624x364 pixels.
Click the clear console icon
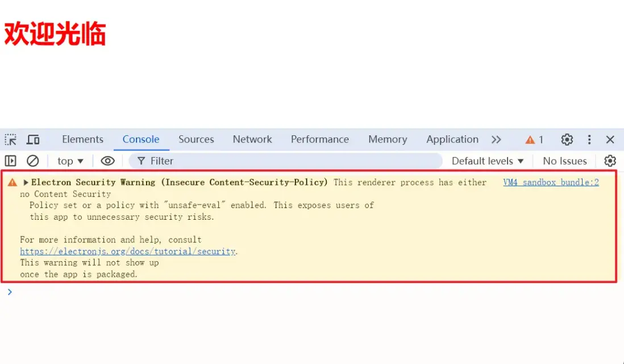33,161
